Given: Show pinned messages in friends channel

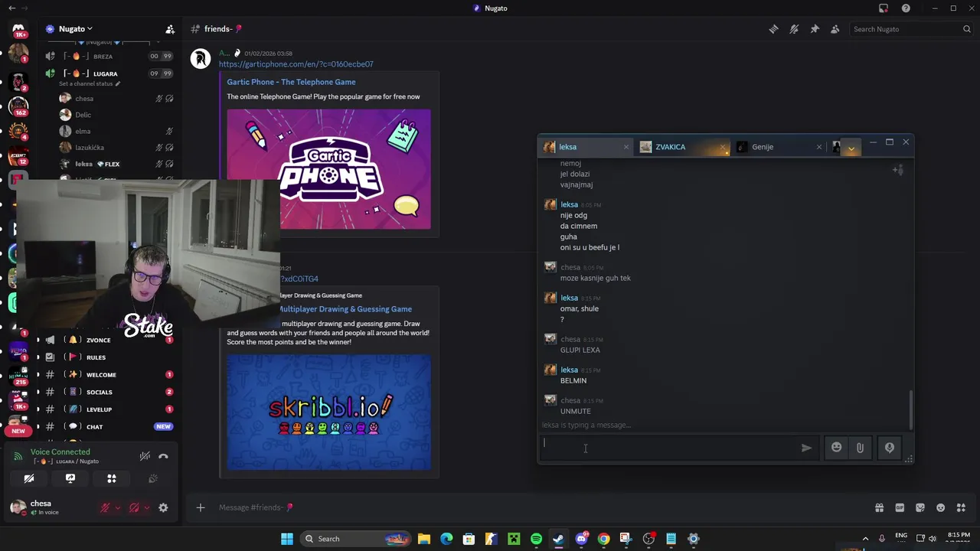Looking at the screenshot, I should point(815,29).
